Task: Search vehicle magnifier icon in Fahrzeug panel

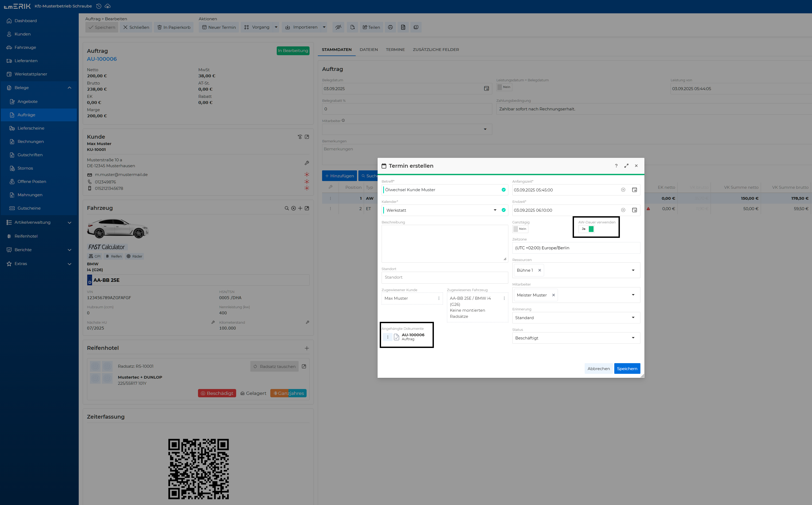Action: [287, 209]
